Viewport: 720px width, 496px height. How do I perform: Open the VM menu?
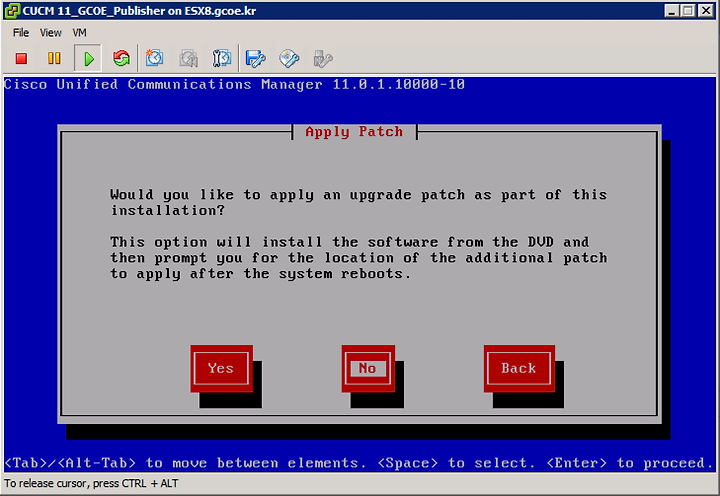coord(79,33)
